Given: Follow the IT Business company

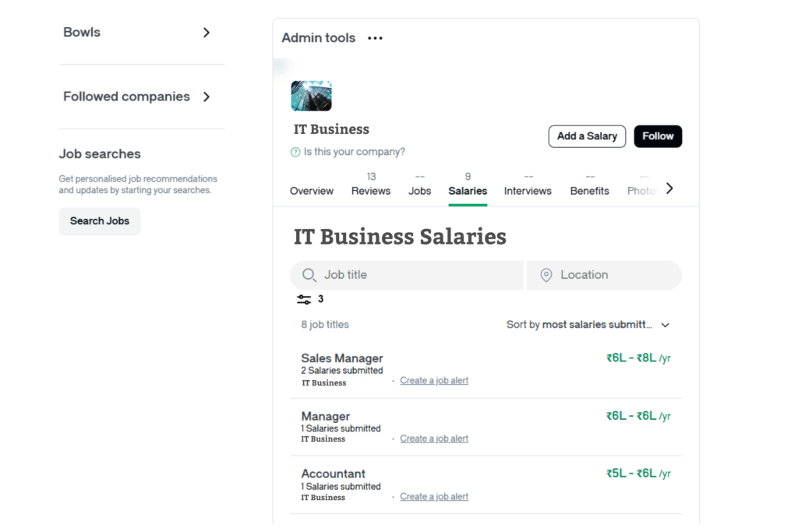Looking at the screenshot, I should pos(658,136).
